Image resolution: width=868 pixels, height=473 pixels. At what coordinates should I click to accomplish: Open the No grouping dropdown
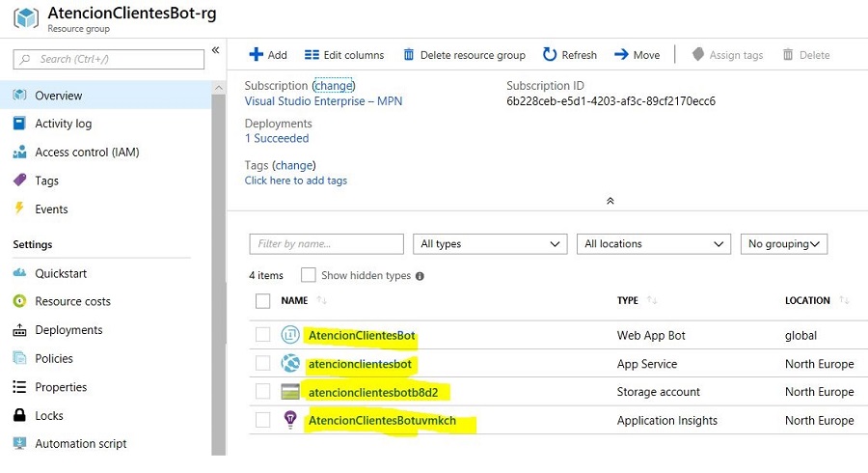coord(784,243)
